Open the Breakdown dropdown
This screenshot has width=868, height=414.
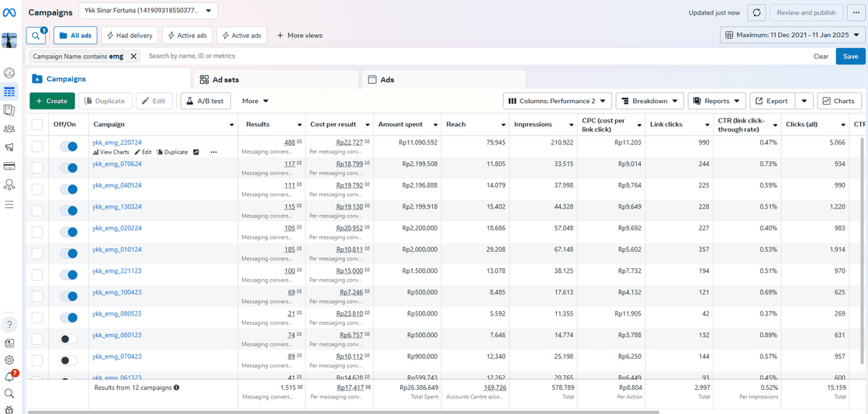point(650,102)
